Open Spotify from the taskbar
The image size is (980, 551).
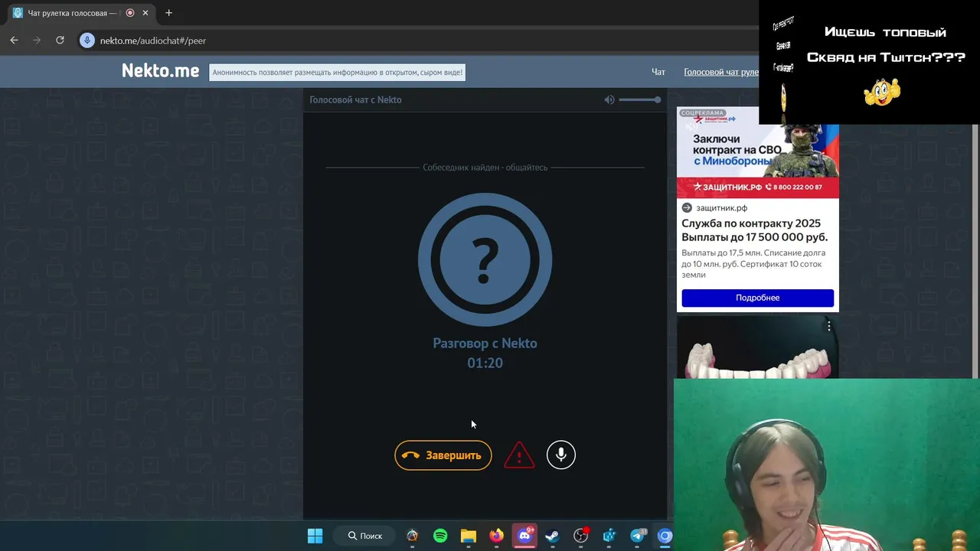[440, 536]
